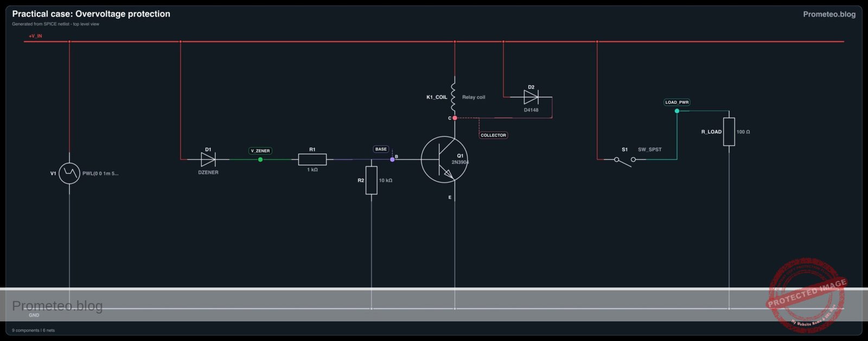
Task: Click the 'Relay coil' description text
Action: tap(474, 97)
